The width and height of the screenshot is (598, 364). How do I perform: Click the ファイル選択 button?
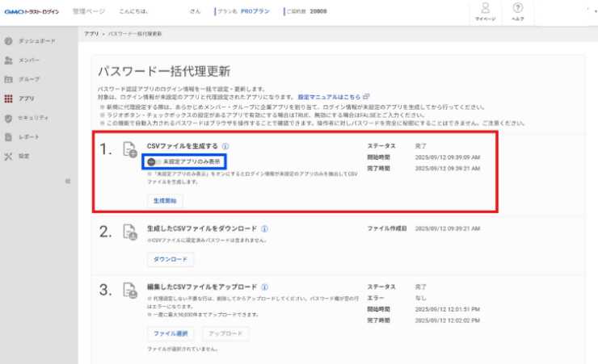(171, 333)
